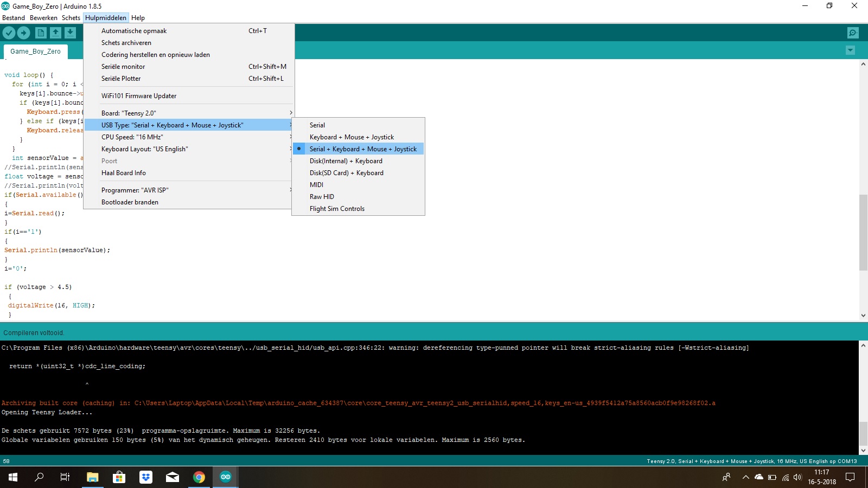Click the battery tray icon
Image resolution: width=868 pixels, height=488 pixels.
(772, 477)
